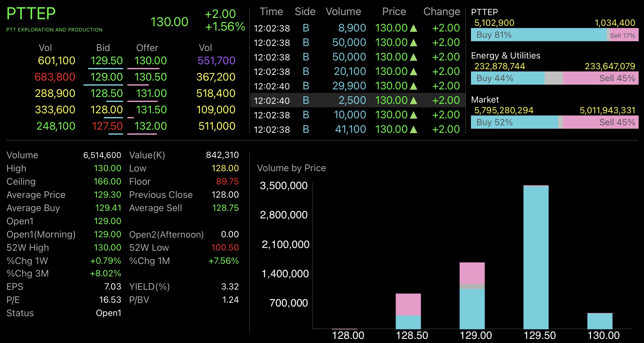Screen dimensions: 644x343
Task: Select offer price 131.00
Action: click(x=151, y=93)
